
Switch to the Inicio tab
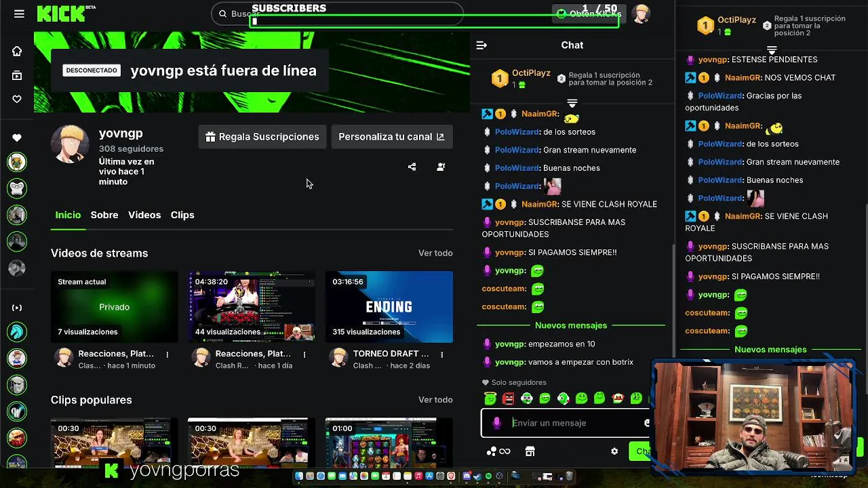[x=68, y=215]
